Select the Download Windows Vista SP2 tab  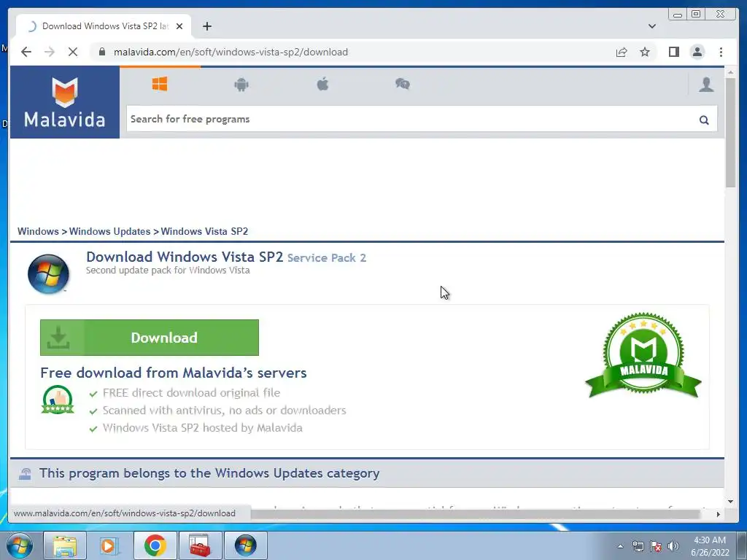point(104,26)
